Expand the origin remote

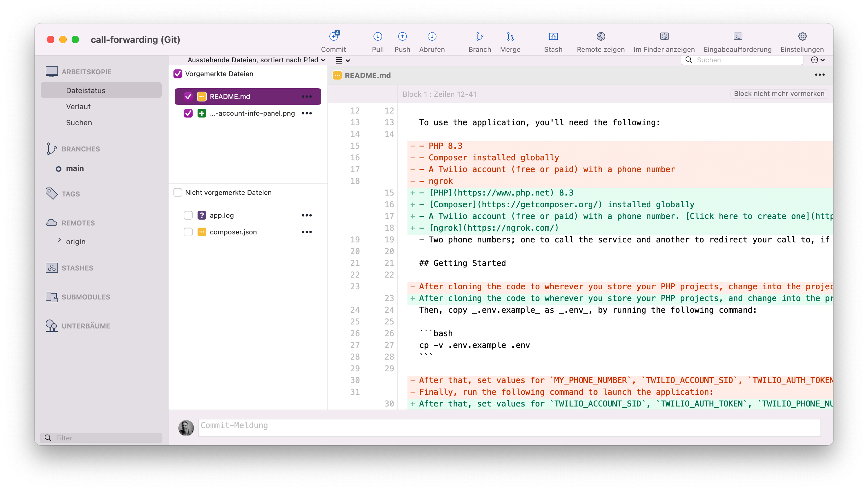pyautogui.click(x=60, y=241)
